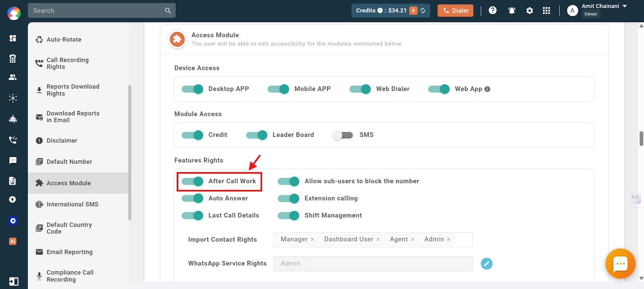This screenshot has width=644, height=289.
Task: Click the WhatsApp Service Rights Admin field
Action: tap(373, 264)
